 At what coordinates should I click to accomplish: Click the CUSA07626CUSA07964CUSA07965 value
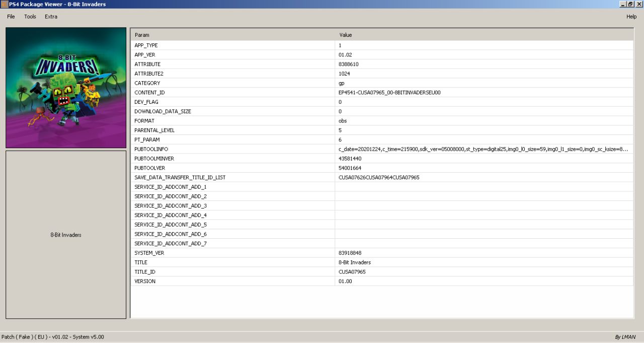pyautogui.click(x=379, y=178)
